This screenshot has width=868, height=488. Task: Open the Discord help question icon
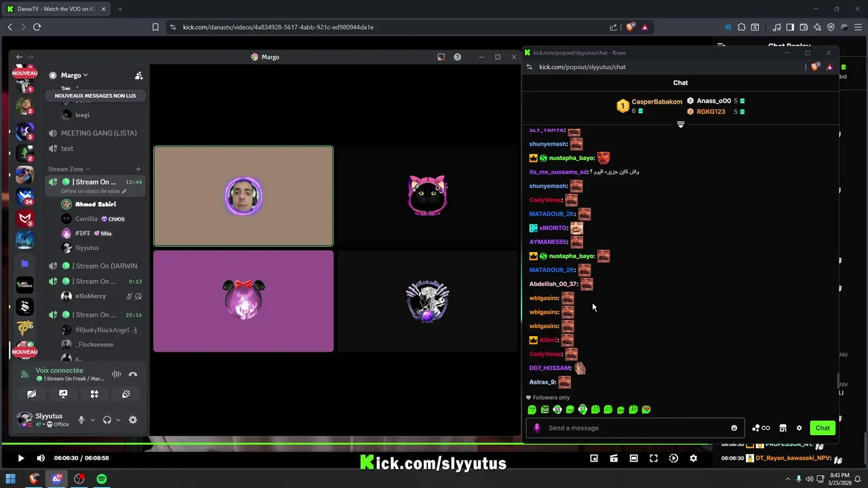pos(457,57)
